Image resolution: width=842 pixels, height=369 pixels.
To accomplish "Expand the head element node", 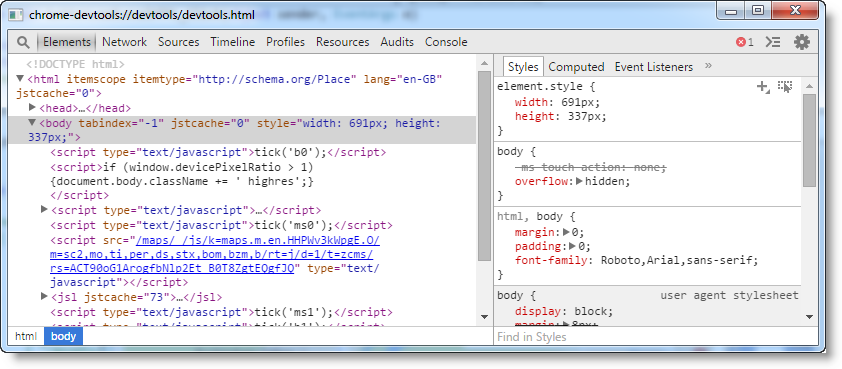I will 32,108.
